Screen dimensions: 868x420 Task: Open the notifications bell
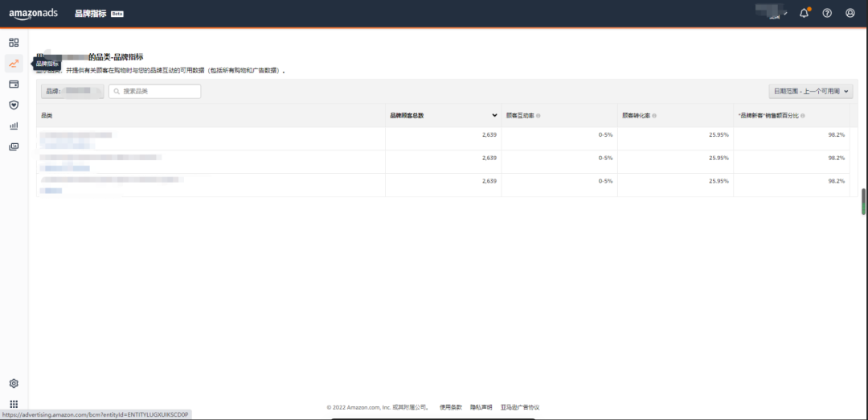[x=805, y=13]
